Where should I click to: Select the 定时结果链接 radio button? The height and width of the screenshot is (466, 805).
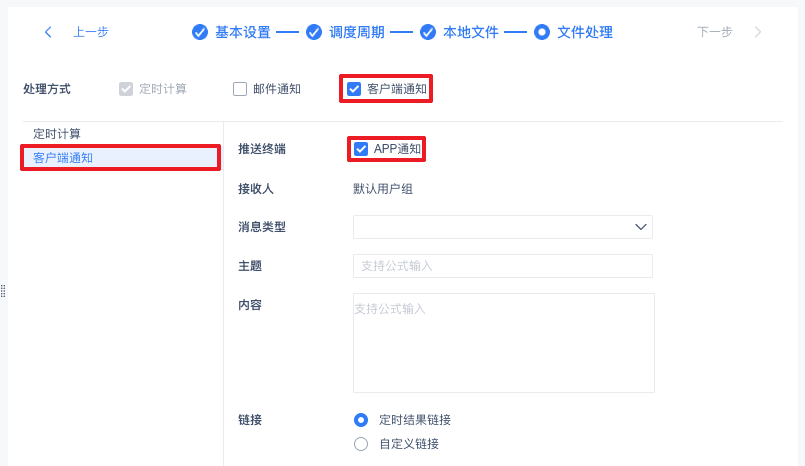pyautogui.click(x=361, y=420)
